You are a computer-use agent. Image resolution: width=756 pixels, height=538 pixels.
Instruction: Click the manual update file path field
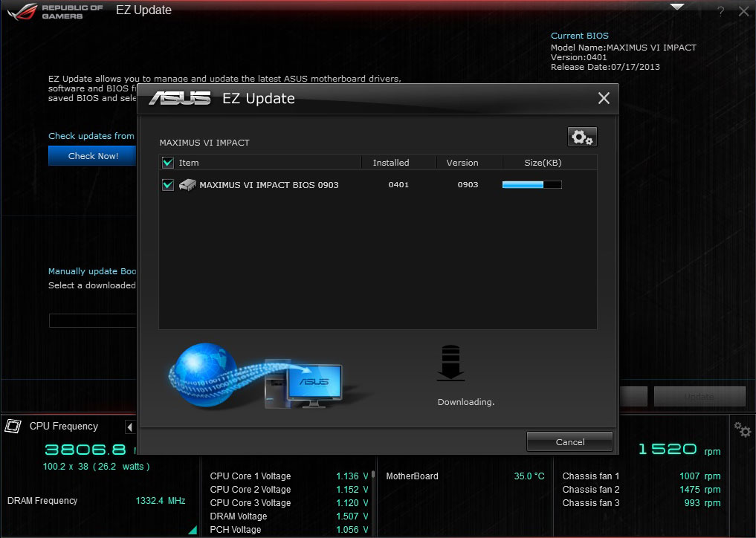point(93,320)
